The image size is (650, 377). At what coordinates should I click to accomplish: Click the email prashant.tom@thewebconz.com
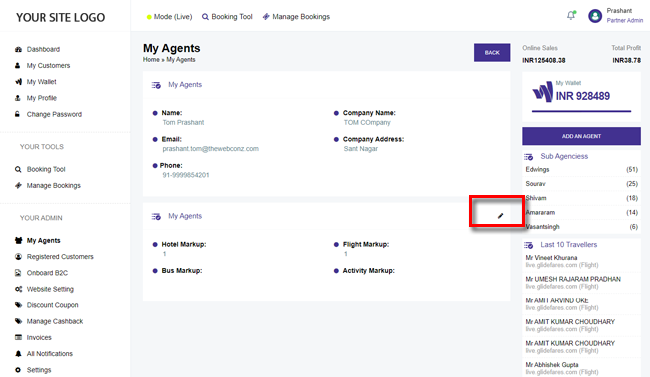tap(211, 148)
